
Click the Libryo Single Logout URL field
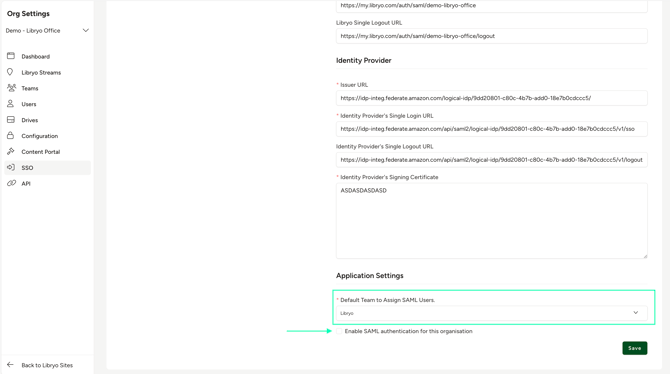coord(491,36)
